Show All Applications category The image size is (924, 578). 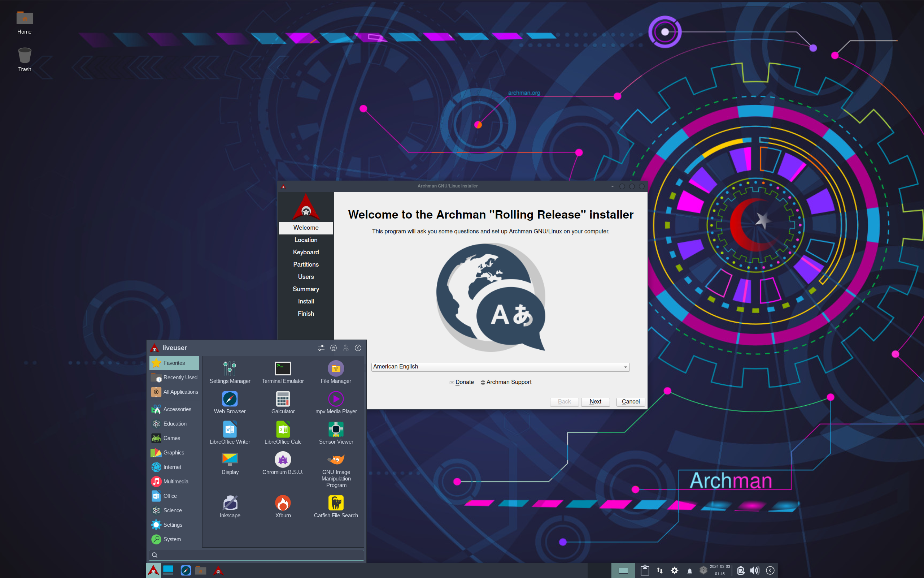tap(174, 392)
